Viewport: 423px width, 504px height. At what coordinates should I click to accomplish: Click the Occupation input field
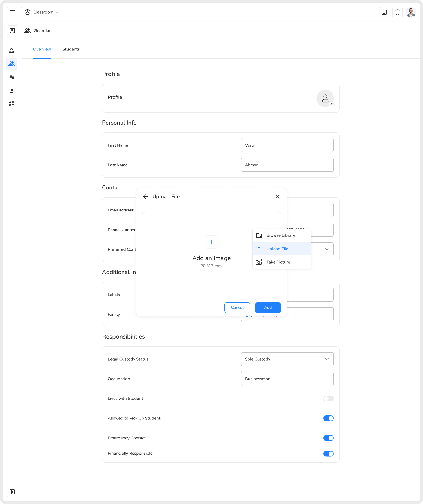coord(287,379)
